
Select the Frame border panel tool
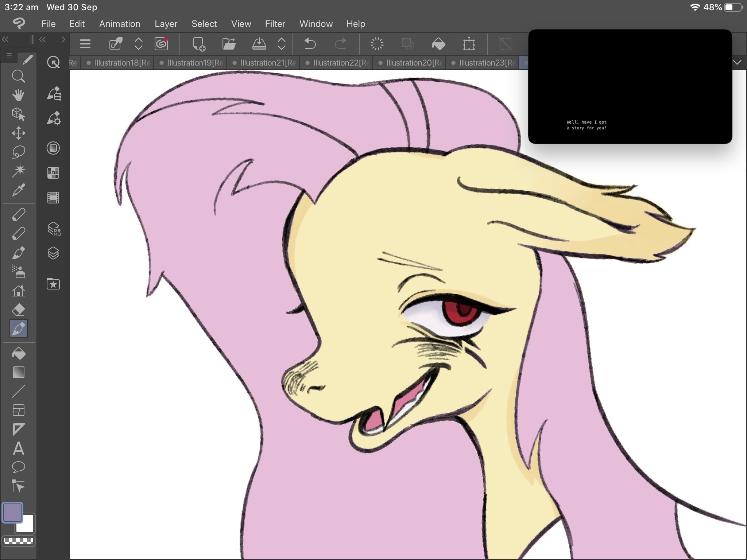tap(18, 410)
